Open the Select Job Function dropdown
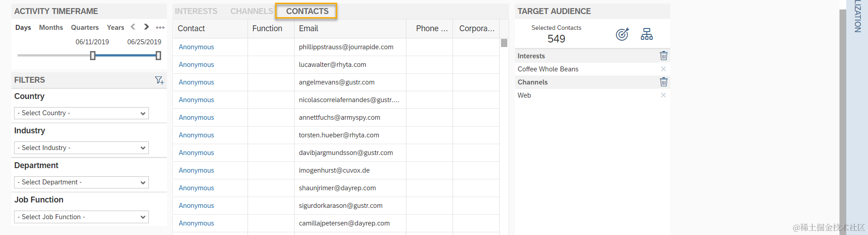The image size is (868, 235). [81, 217]
